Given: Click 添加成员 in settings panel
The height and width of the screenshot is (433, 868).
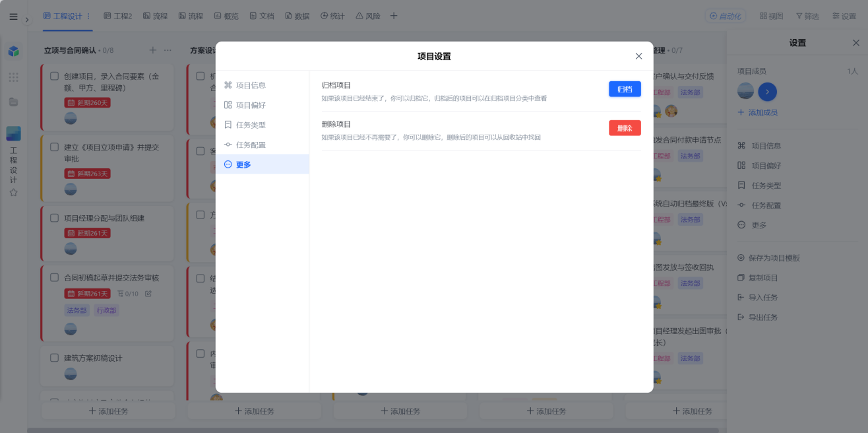Looking at the screenshot, I should 758,113.
